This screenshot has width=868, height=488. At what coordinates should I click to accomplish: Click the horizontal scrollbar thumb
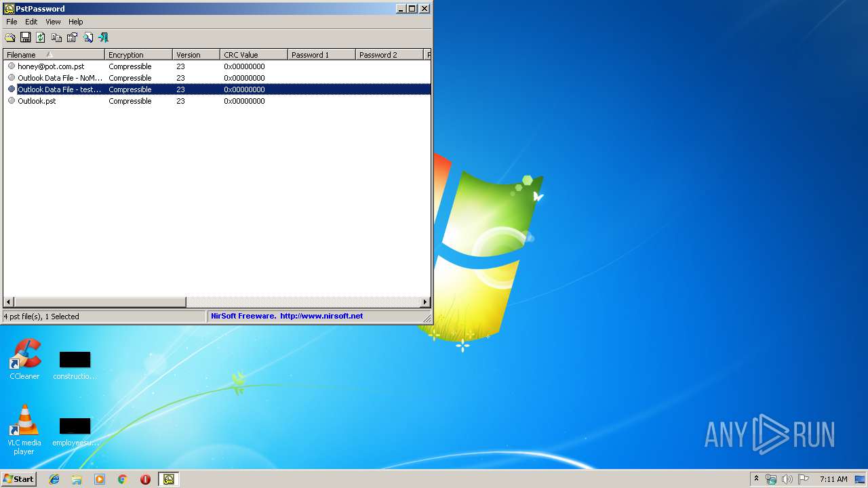coord(100,302)
